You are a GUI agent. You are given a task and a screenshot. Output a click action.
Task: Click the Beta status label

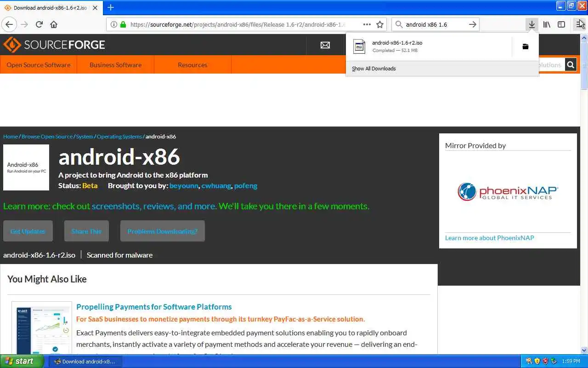90,186
